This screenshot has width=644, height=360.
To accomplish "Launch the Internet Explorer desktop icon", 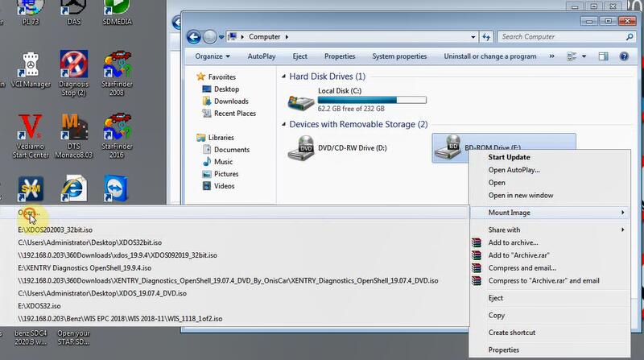I will (x=74, y=188).
